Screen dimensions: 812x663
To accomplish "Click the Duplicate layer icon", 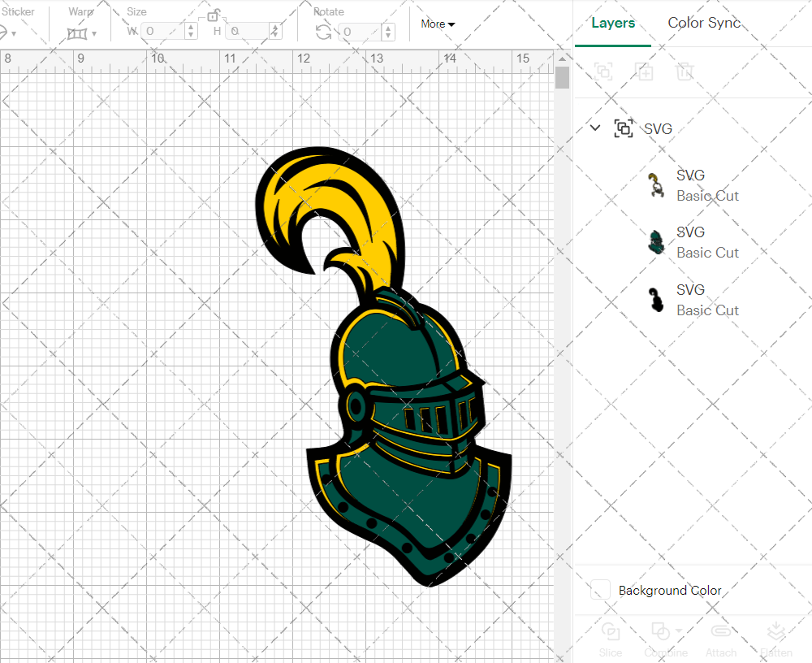I will (645, 71).
